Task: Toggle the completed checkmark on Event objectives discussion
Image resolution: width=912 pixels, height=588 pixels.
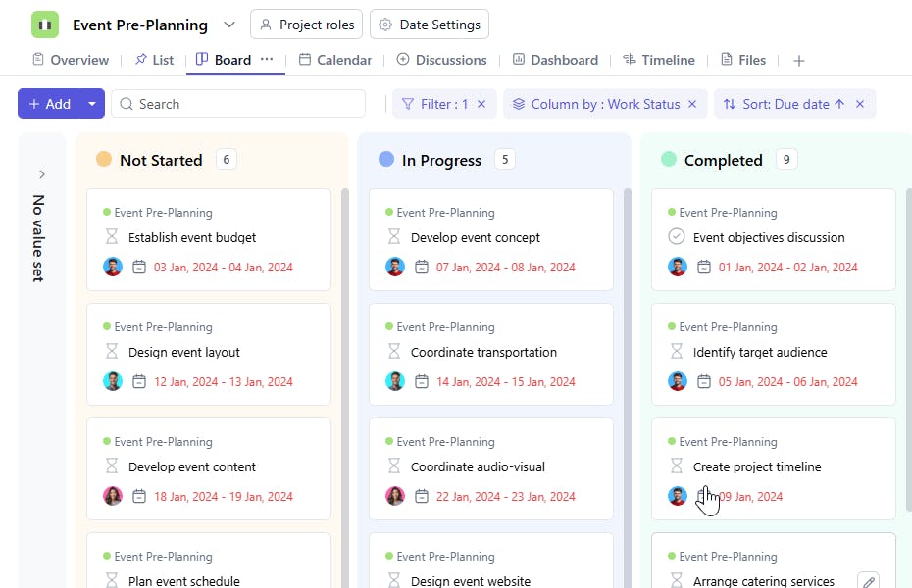Action: tap(677, 237)
